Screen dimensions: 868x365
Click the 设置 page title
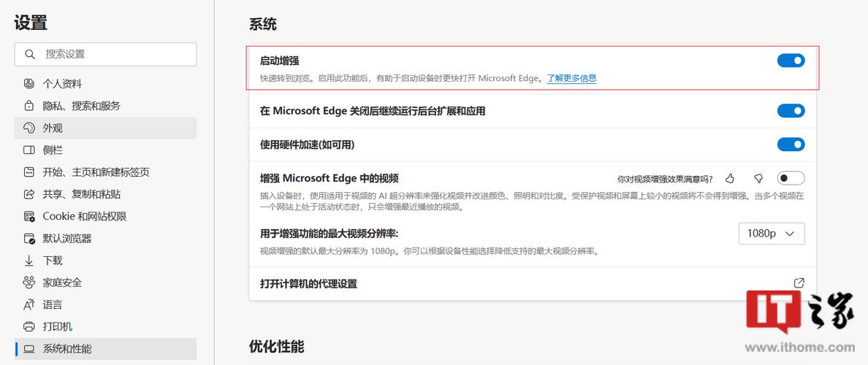coord(31,23)
